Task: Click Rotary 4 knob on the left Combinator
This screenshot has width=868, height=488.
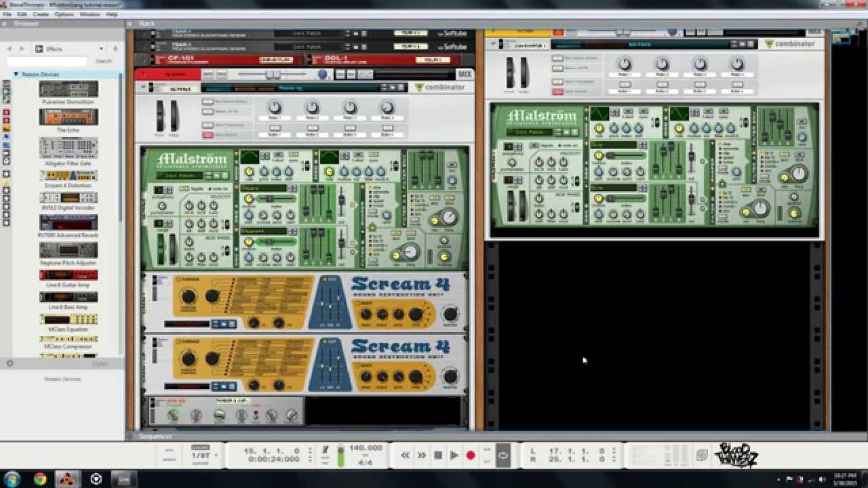Action: pos(387,107)
